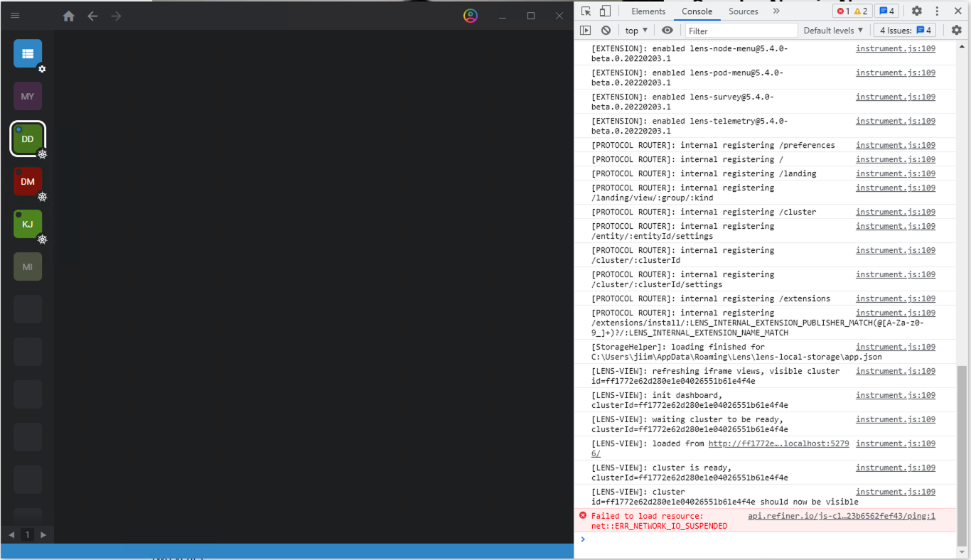This screenshot has width=971, height=560.
Task: Open the 'top' JavaScript context dropdown
Action: tap(636, 31)
